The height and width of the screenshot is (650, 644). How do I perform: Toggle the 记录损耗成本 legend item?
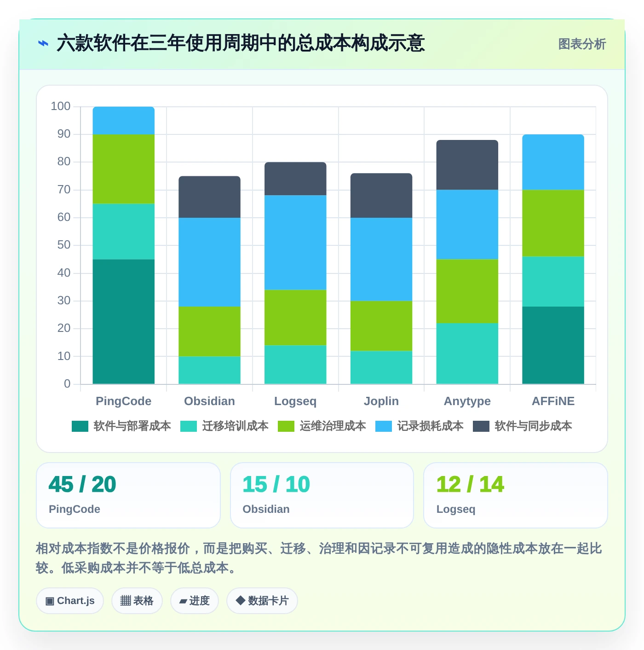coord(420,426)
